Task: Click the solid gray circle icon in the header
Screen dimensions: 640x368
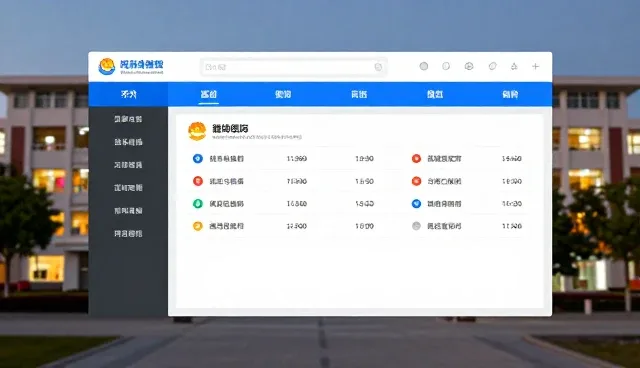Action: click(424, 66)
